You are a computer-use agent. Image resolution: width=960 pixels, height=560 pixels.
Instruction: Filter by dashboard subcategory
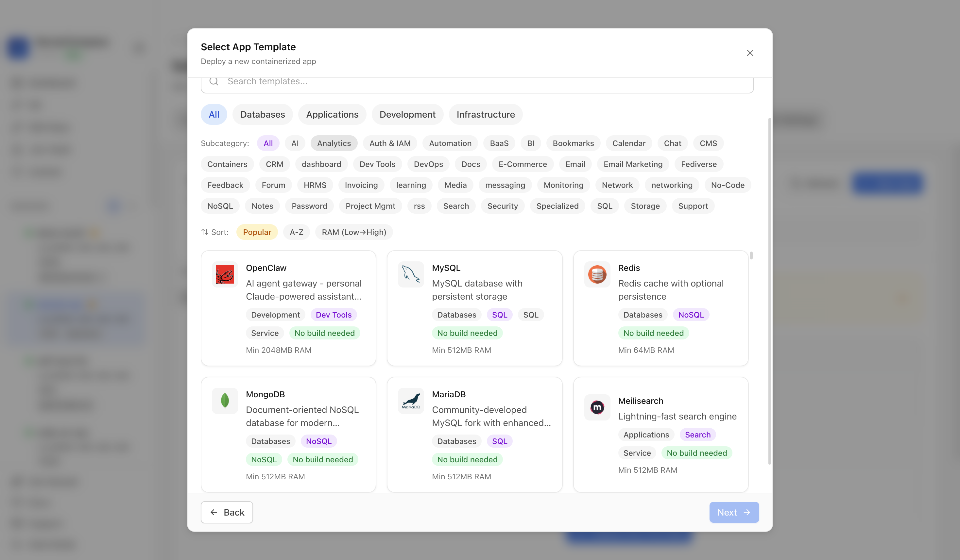coord(321,164)
